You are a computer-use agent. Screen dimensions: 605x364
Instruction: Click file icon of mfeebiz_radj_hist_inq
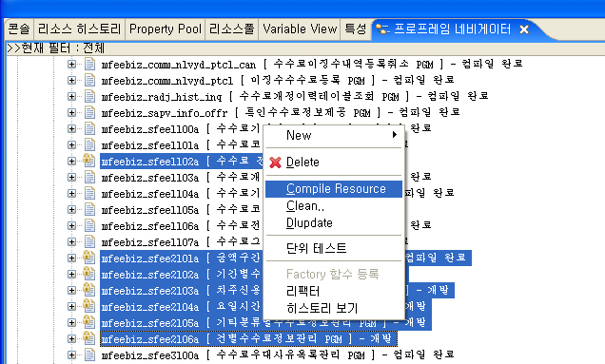[x=89, y=96]
